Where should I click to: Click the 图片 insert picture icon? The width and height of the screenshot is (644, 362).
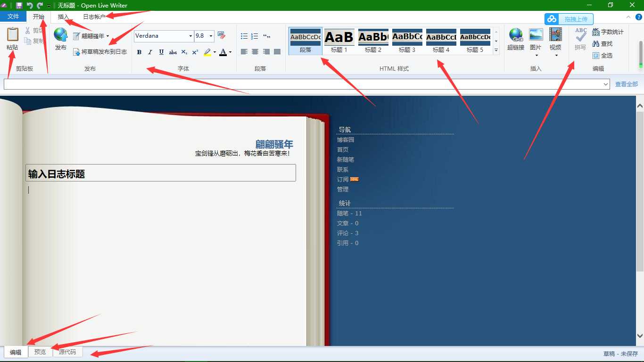tap(536, 34)
